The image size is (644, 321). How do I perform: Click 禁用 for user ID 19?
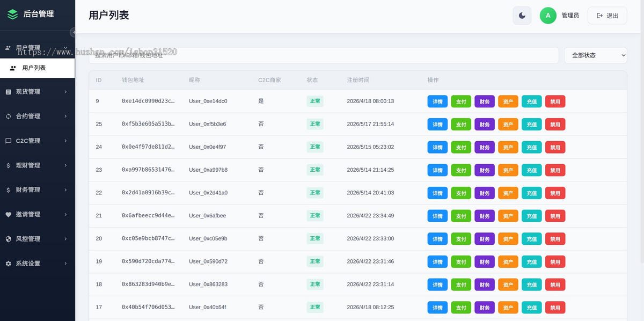click(x=555, y=262)
